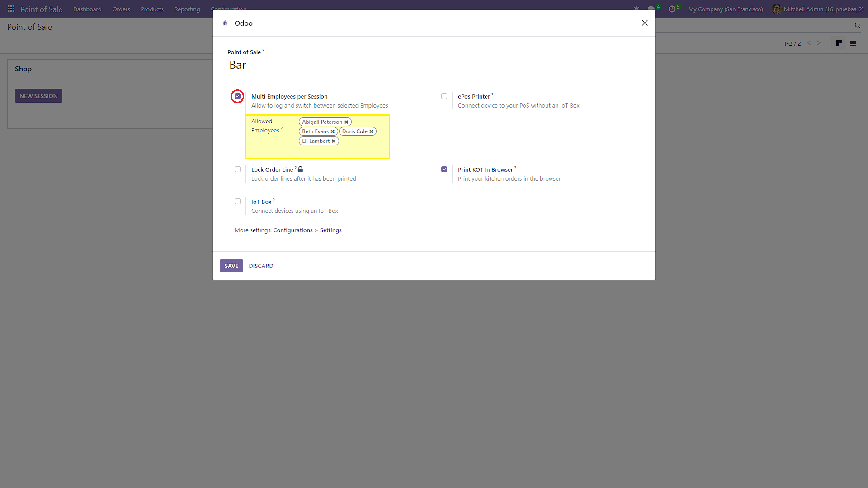Start NEW SESSION for Shop
The height and width of the screenshot is (488, 868).
click(38, 96)
